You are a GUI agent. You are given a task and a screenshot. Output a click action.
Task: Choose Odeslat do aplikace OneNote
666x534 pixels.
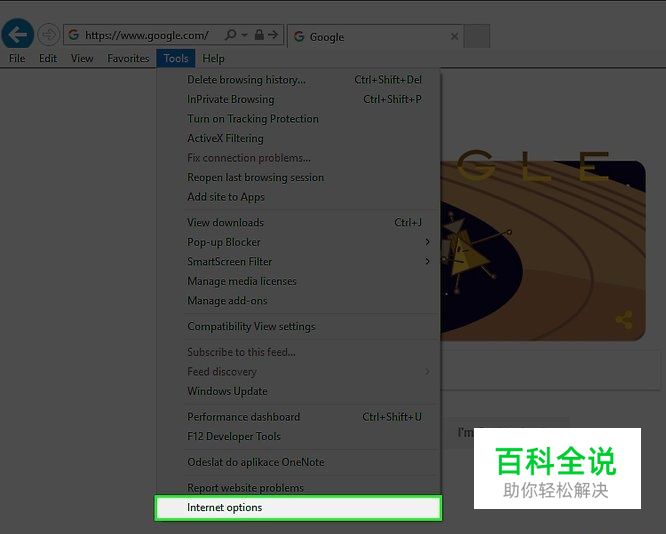click(x=299, y=462)
